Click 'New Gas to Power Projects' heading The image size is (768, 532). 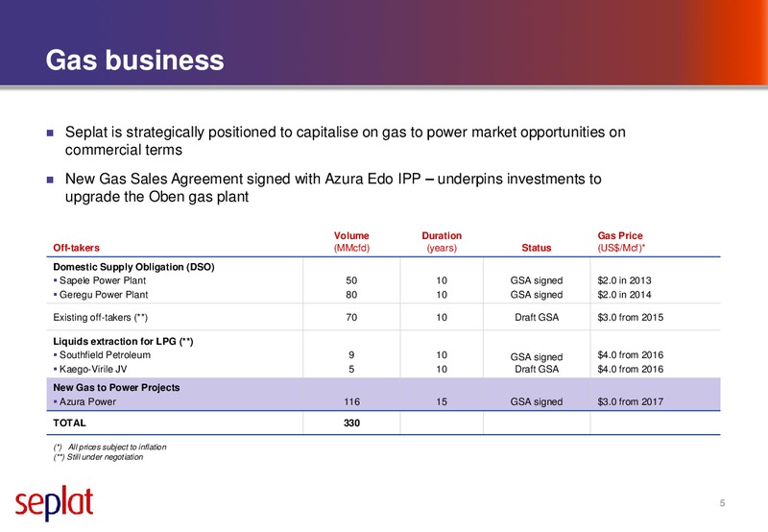(116, 388)
